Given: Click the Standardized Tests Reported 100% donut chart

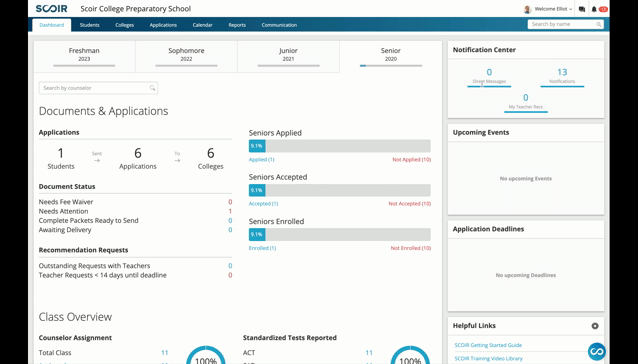Looking at the screenshot, I should [x=410, y=355].
